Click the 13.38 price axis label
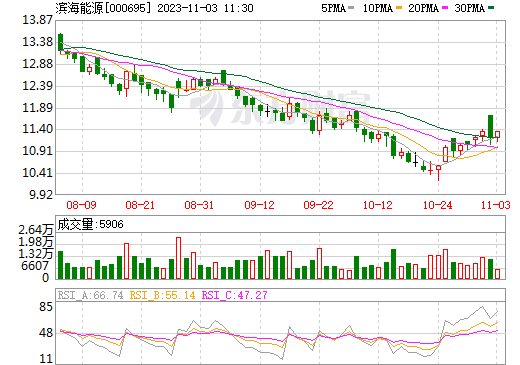Viewport: 520px width, 365px height. tap(37, 42)
